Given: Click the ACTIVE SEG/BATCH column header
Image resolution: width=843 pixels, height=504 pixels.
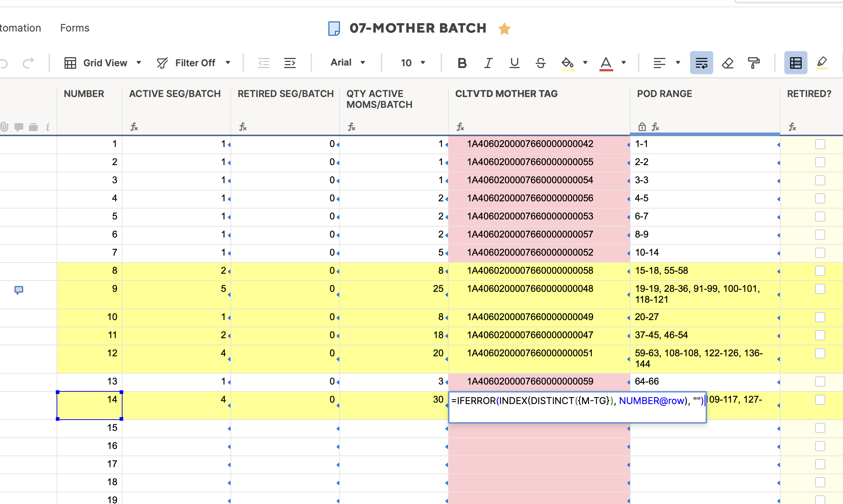Looking at the screenshot, I should click(x=175, y=94).
